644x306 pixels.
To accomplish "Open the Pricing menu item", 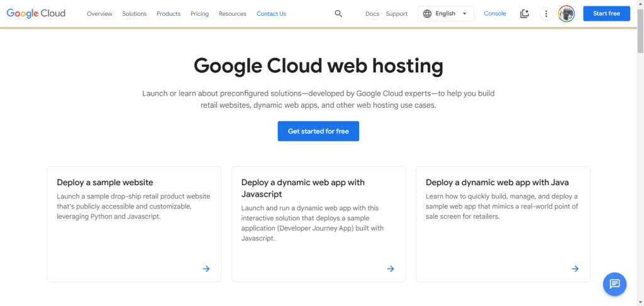I will pos(199,14).
